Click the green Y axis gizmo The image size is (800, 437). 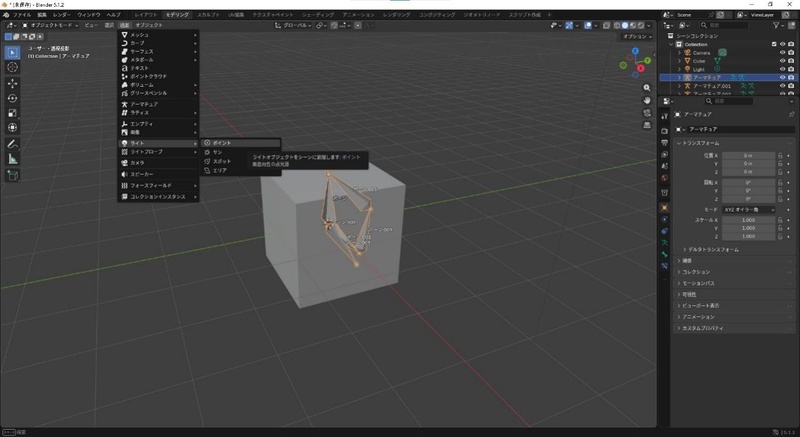point(647,61)
